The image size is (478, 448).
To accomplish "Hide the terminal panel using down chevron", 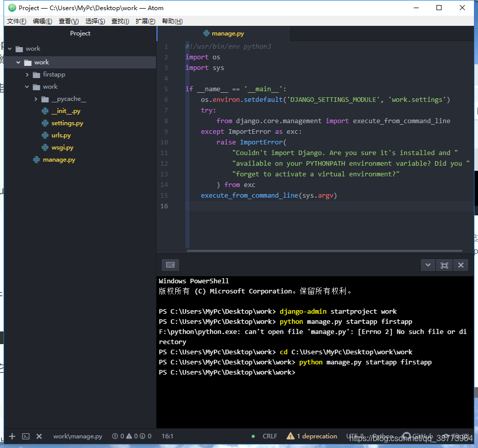I will (x=428, y=265).
